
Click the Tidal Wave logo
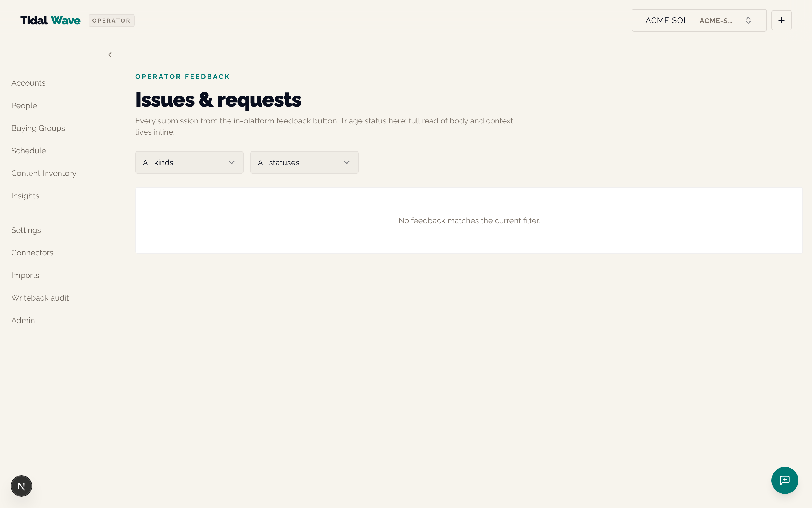pos(50,21)
